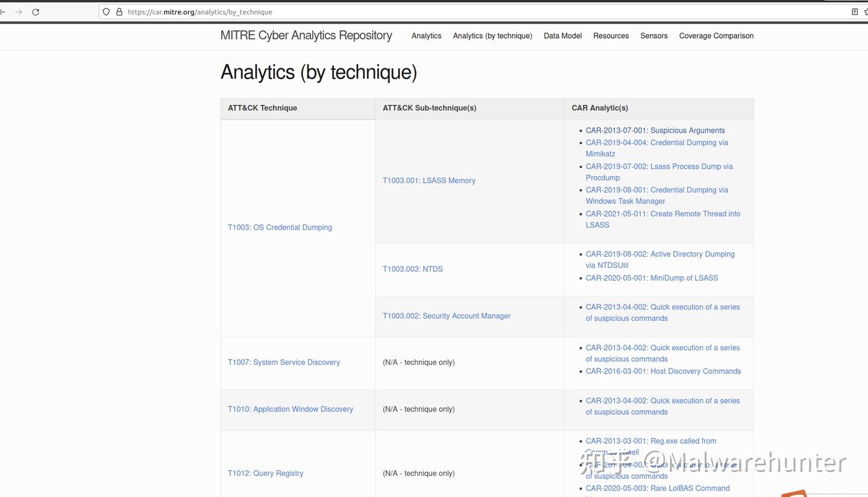This screenshot has width=868, height=497.
Task: Open T1003.003: NTDS sub-technique link
Action: (x=413, y=269)
